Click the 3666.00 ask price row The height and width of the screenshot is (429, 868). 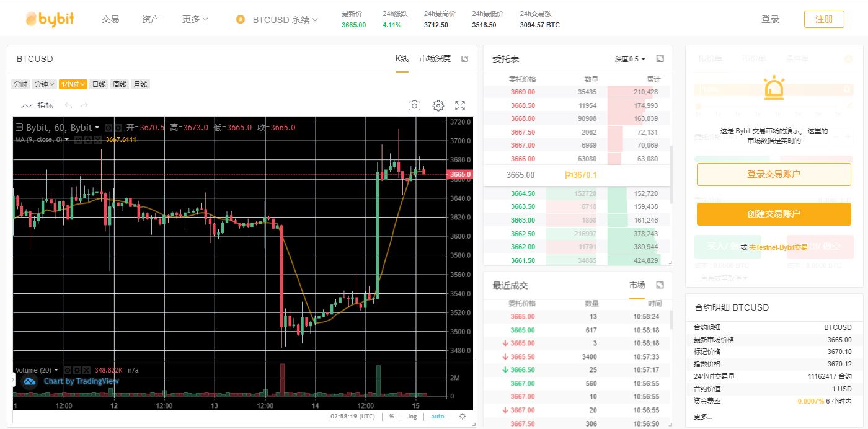click(576, 159)
